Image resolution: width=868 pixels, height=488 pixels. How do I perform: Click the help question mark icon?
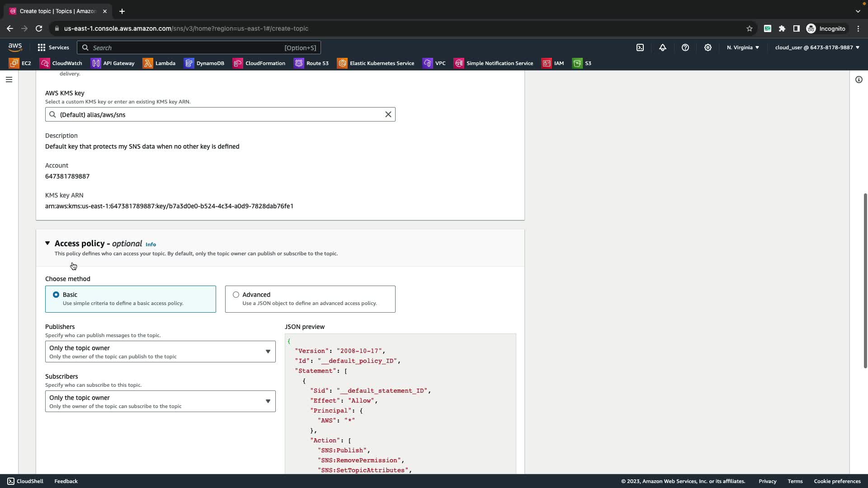[x=685, y=47]
